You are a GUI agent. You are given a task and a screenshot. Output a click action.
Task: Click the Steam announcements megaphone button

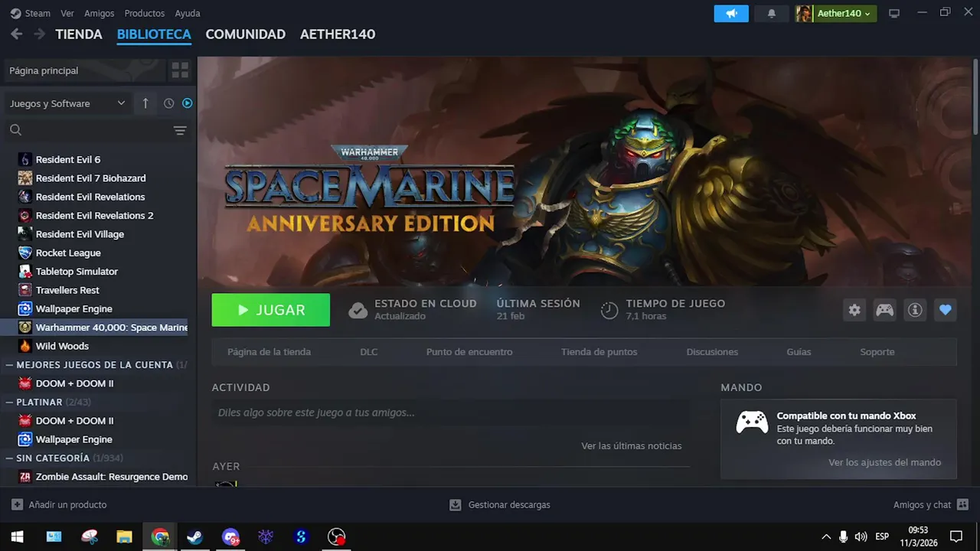click(x=731, y=13)
